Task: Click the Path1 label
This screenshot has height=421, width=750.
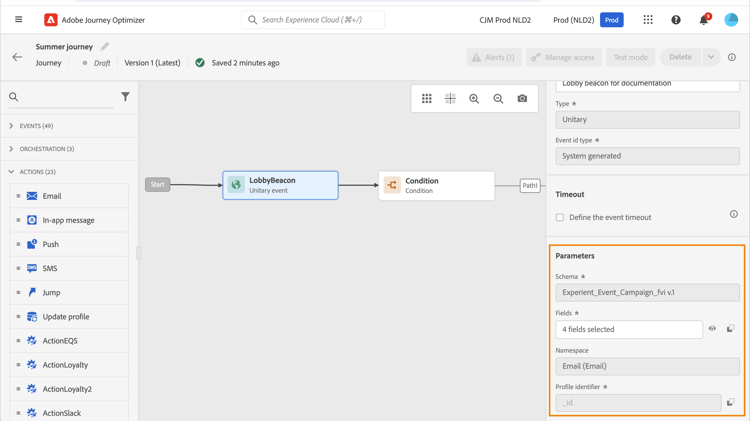Action: [x=530, y=186]
